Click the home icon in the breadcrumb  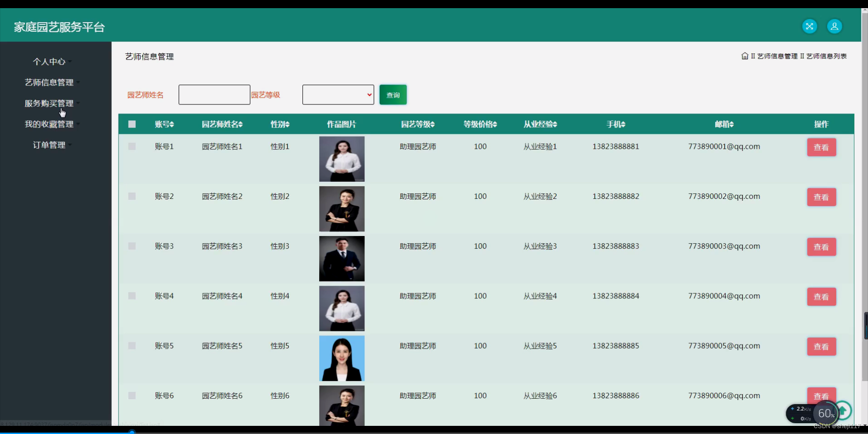(745, 56)
